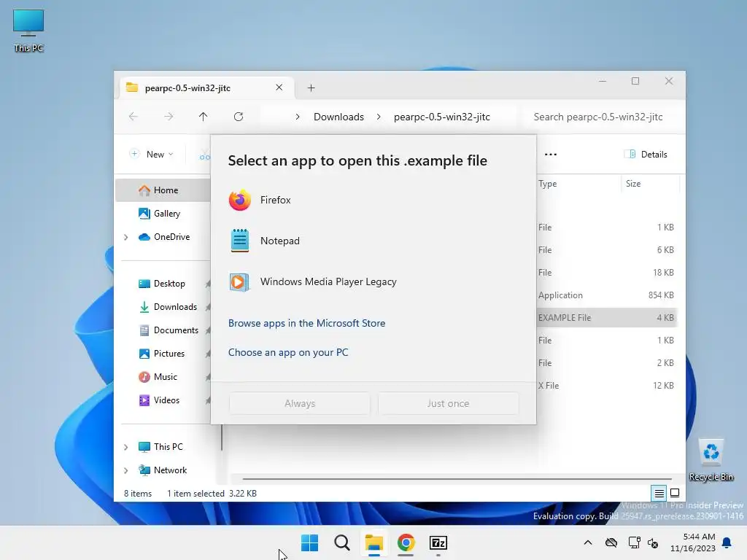Select the pearpc-0.5-win32-jitc tab
The image size is (747, 560).
(x=206, y=87)
